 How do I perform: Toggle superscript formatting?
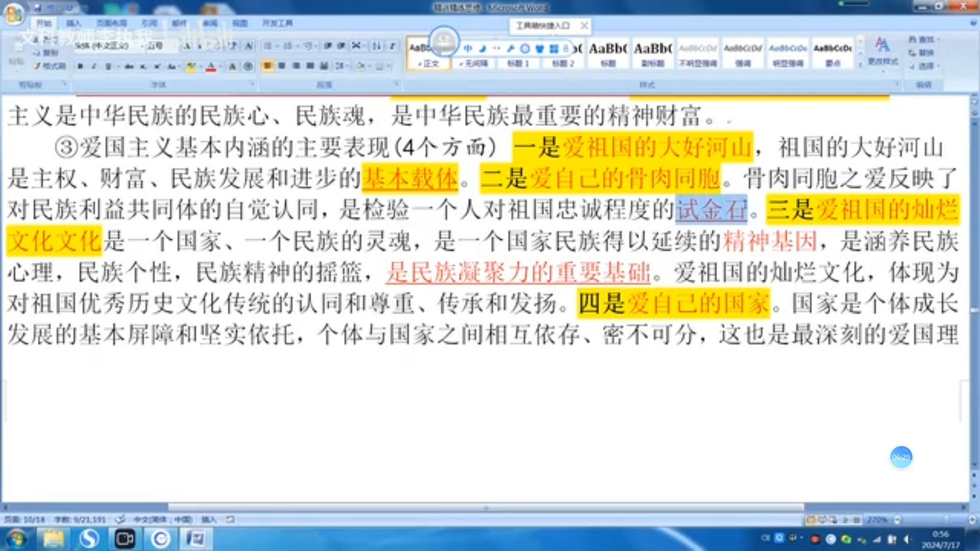[157, 66]
